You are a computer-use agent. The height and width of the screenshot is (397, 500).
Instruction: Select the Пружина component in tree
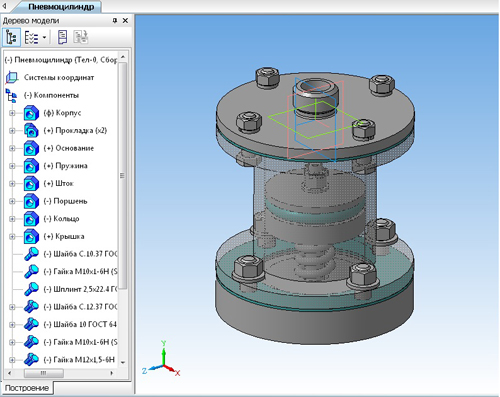[x=65, y=166]
